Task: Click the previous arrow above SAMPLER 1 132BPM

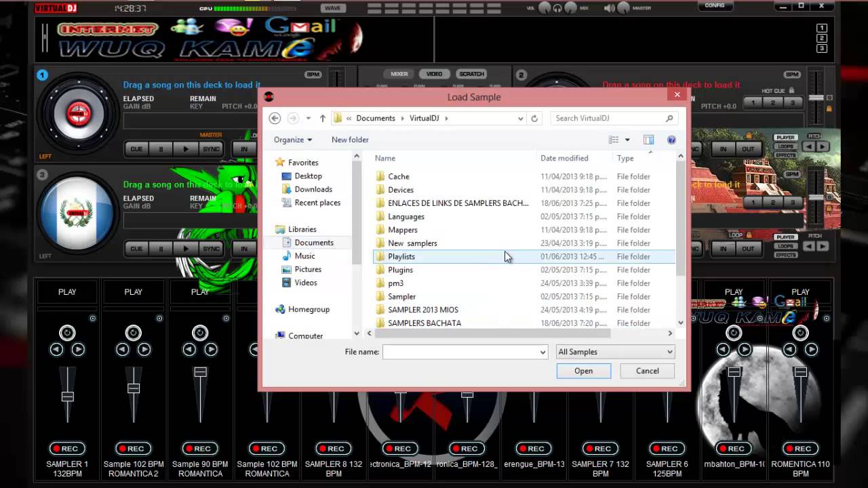Action: pos(56,350)
